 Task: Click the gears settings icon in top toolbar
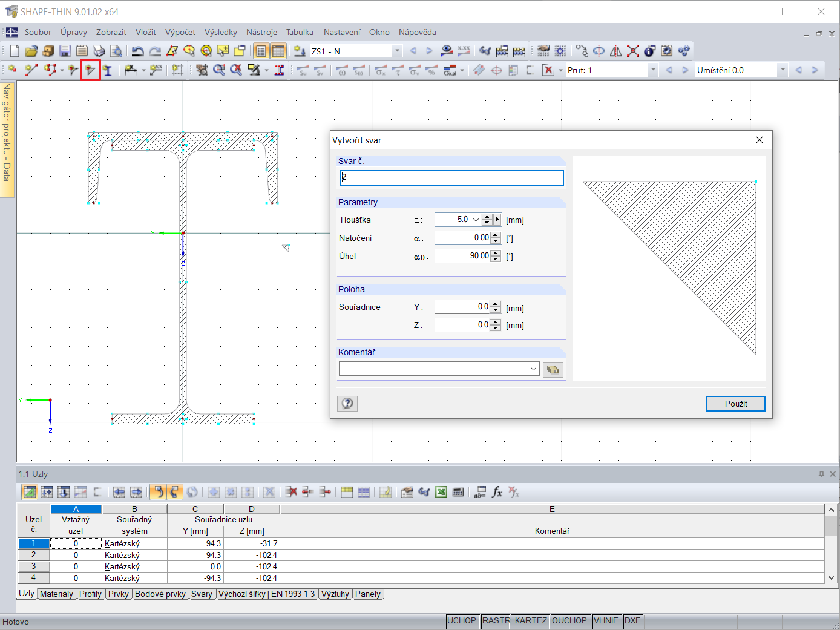coord(684,51)
